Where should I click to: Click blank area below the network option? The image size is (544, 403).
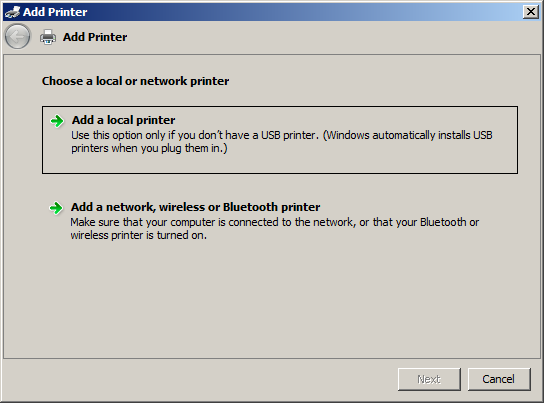pos(271,298)
